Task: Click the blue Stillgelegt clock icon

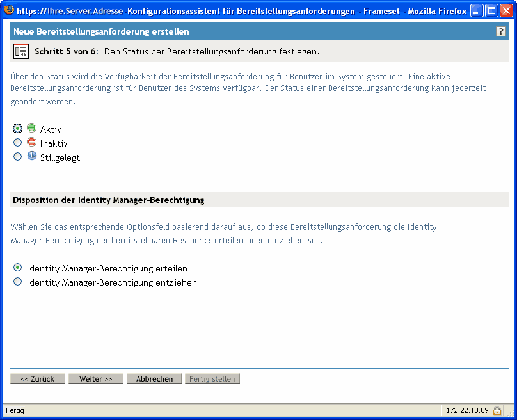Action: coord(31,156)
